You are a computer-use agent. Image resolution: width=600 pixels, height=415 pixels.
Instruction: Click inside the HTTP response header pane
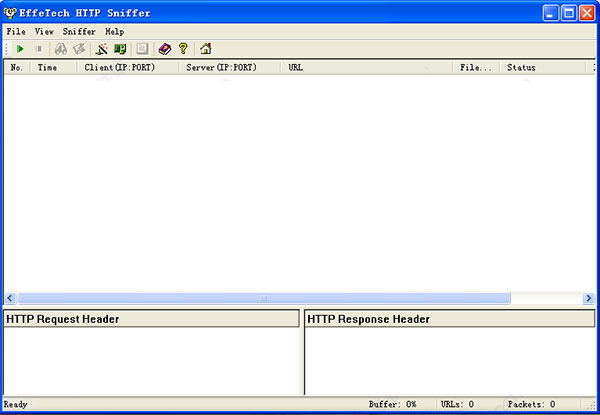(450, 361)
